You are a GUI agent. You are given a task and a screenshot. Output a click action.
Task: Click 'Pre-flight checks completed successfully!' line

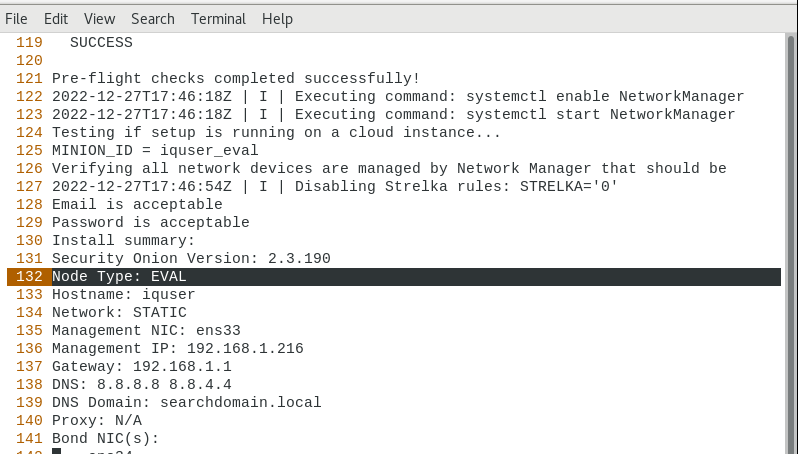pos(236,78)
